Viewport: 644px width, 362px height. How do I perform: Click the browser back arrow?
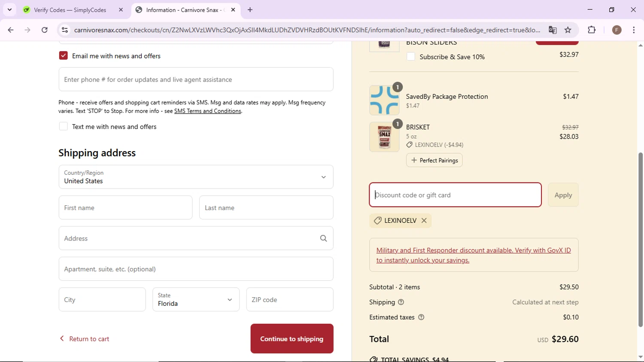[x=11, y=30]
